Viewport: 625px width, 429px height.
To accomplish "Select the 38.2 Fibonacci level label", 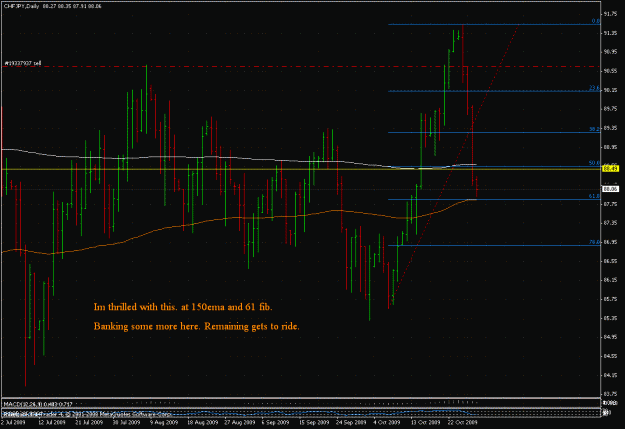I will tap(595, 129).
